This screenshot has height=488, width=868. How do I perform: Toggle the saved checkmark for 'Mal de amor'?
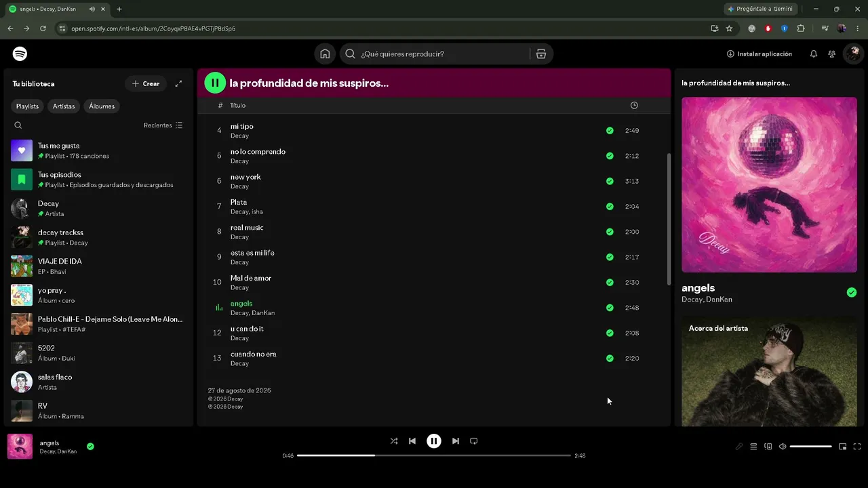[x=610, y=283]
